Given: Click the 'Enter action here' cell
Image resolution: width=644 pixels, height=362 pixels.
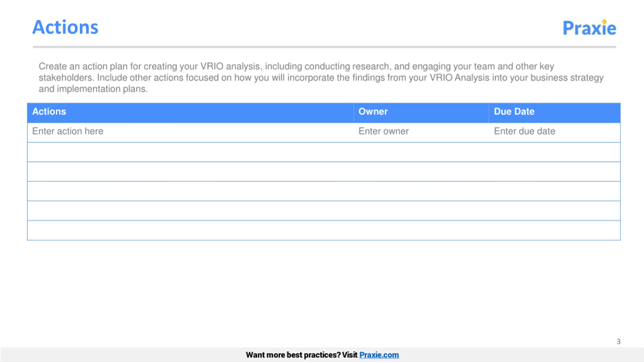Looking at the screenshot, I should tap(68, 131).
